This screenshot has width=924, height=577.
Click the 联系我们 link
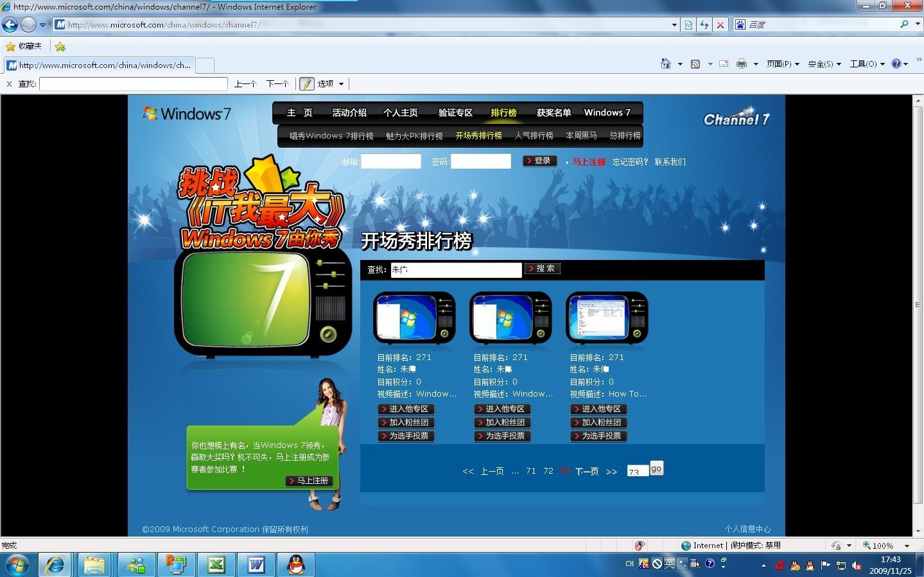(x=670, y=162)
